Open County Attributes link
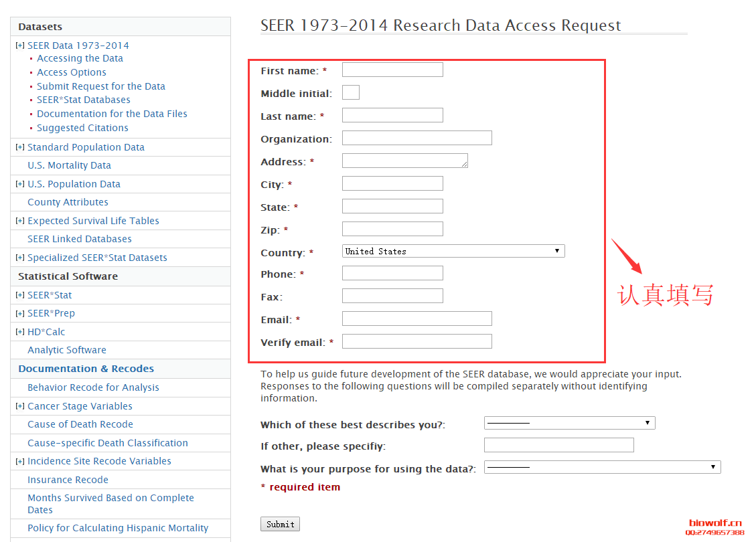This screenshot has width=756, height=542. coord(68,202)
